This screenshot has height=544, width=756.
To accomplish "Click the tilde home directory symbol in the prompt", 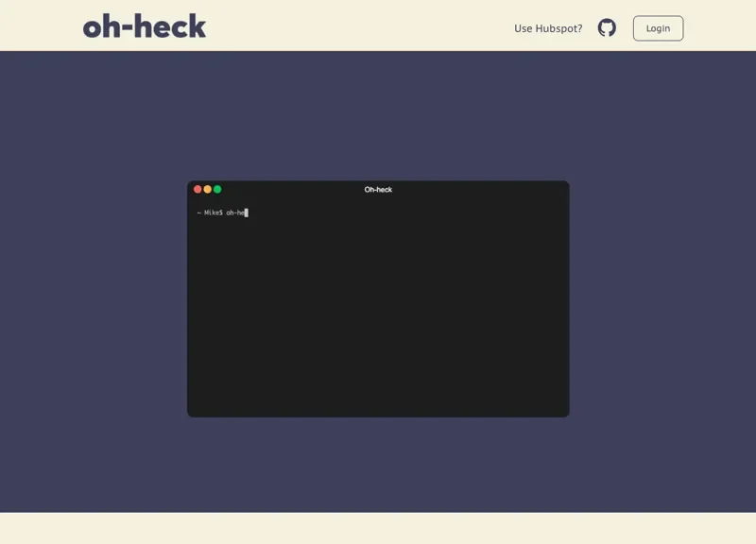I will click(x=198, y=211).
